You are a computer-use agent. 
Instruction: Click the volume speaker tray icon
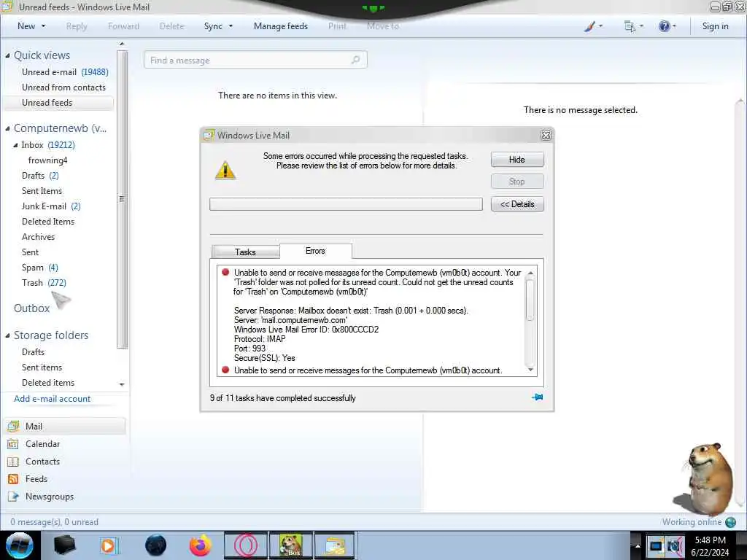pos(675,545)
